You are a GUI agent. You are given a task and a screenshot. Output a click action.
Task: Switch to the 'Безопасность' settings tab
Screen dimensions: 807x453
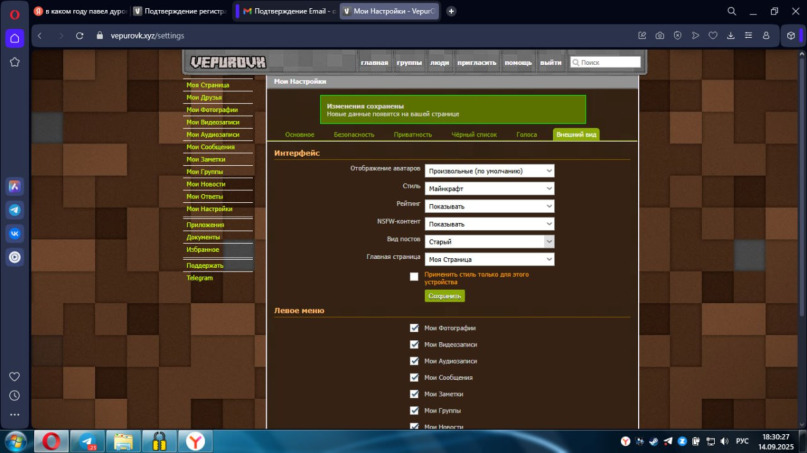(x=354, y=134)
